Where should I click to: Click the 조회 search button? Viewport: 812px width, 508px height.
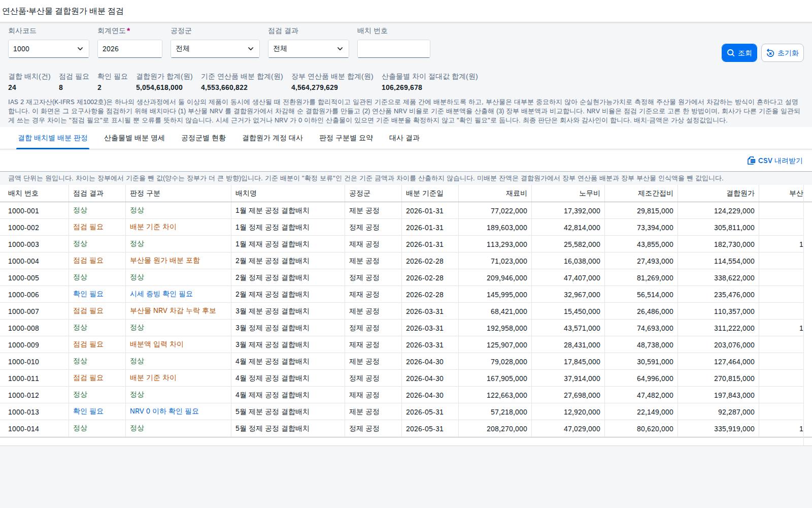click(739, 53)
